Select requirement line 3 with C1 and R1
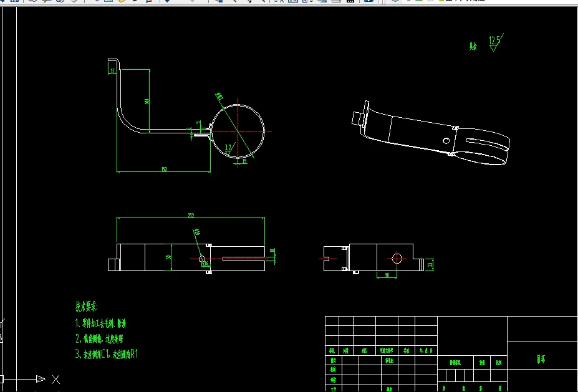 107,354
